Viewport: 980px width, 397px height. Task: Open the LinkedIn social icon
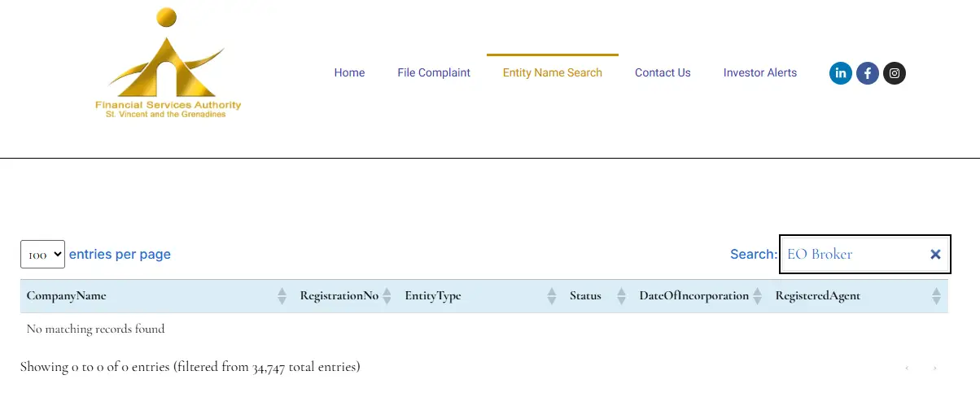(x=841, y=73)
